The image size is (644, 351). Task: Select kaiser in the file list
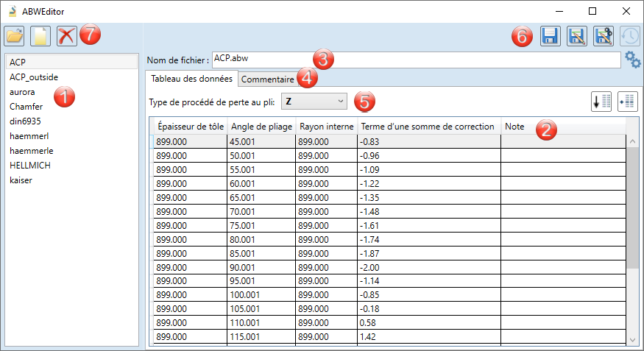coord(72,180)
